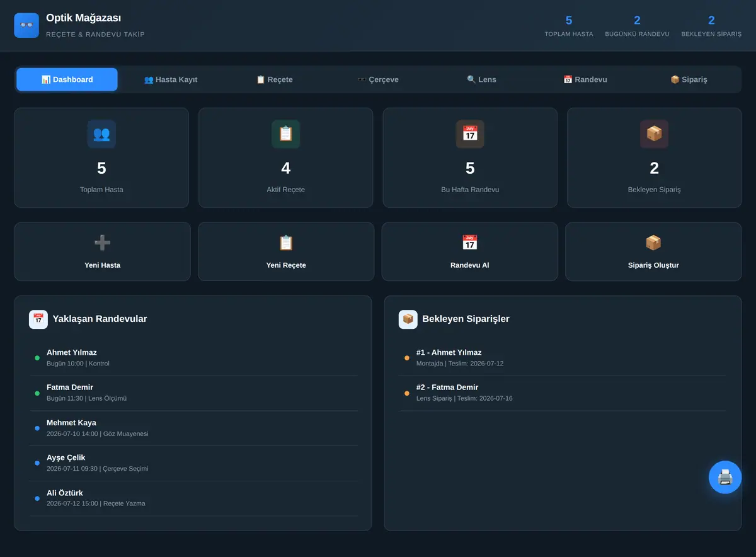Switch to the Randevu tab
This screenshot has width=756, height=557.
pos(585,79)
